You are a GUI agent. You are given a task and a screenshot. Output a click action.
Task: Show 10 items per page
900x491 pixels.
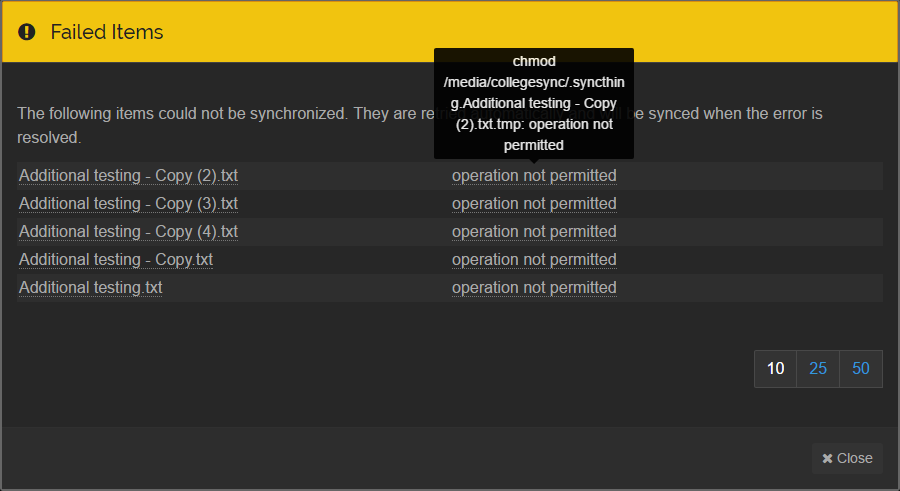pyautogui.click(x=776, y=369)
